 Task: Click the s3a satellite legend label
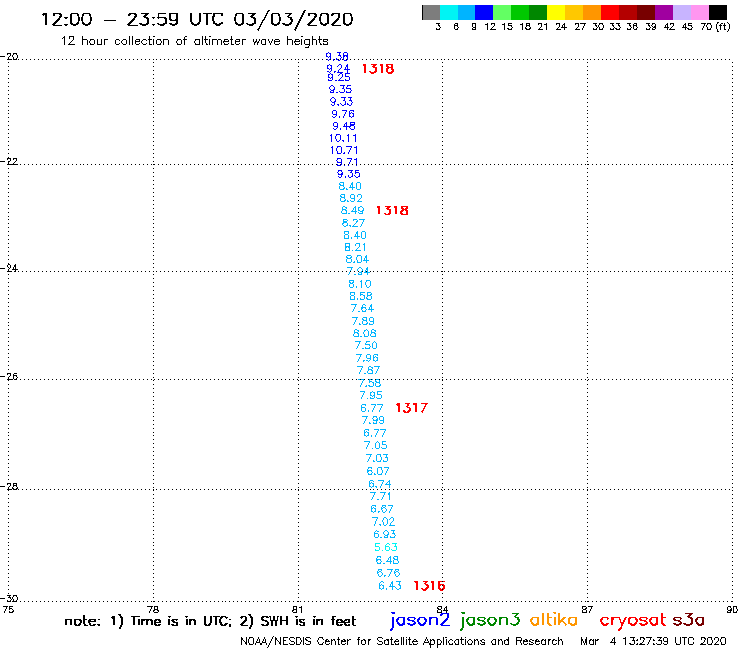689,620
